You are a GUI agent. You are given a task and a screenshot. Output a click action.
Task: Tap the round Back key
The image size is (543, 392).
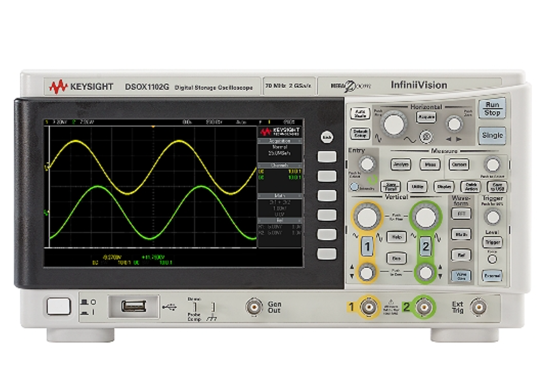point(327,137)
